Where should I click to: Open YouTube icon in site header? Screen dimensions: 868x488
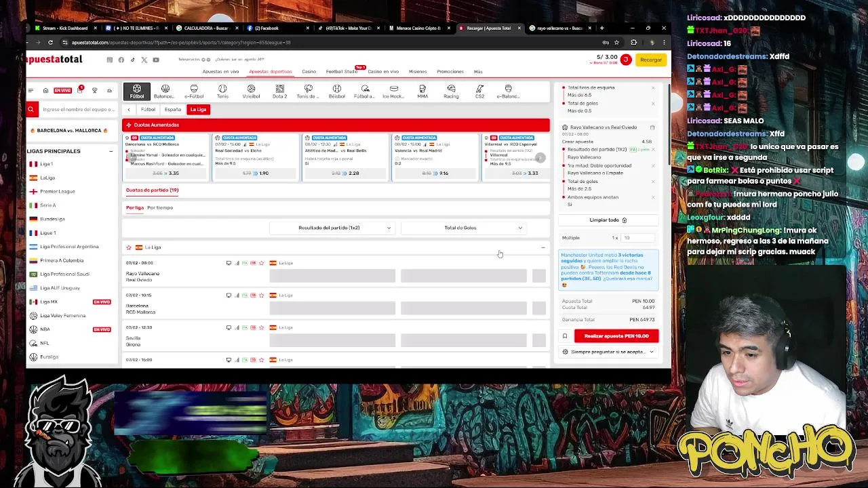pos(156,60)
